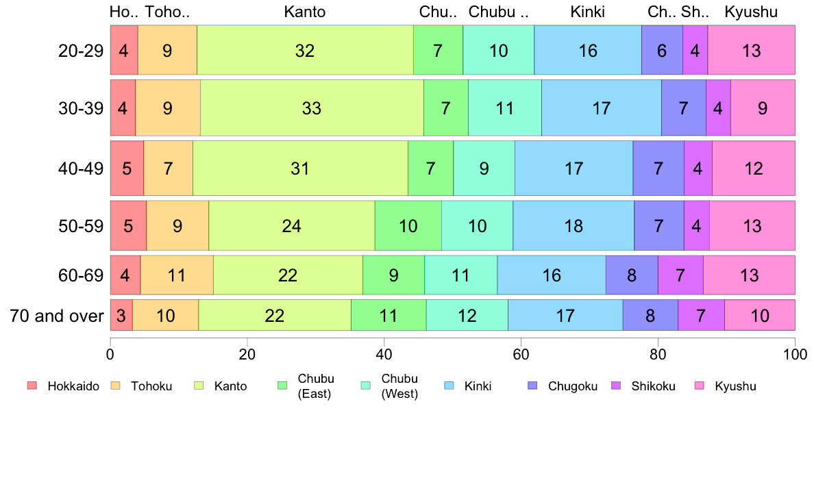Click the Kinki blue legend swatch

coord(449,386)
